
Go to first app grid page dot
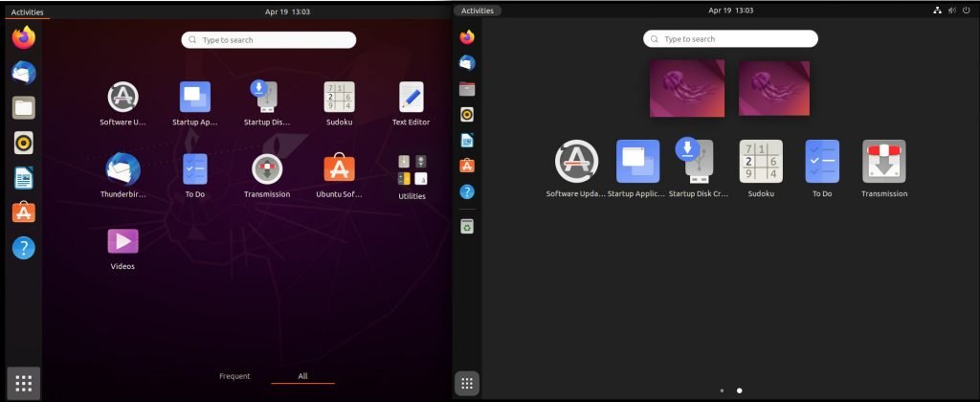pyautogui.click(x=722, y=391)
